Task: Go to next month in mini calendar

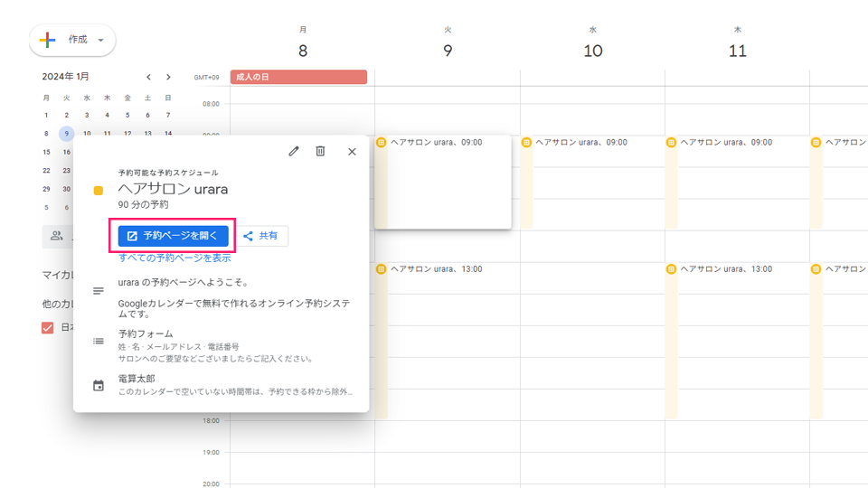Action: pyautogui.click(x=168, y=77)
